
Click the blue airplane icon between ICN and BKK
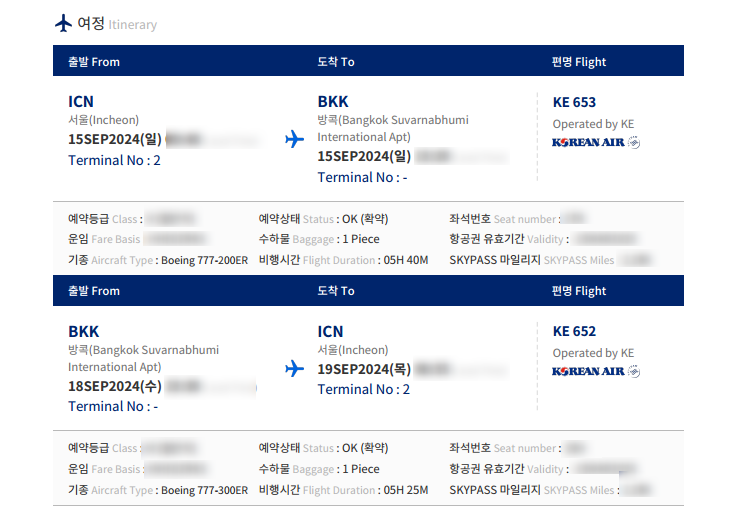294,139
